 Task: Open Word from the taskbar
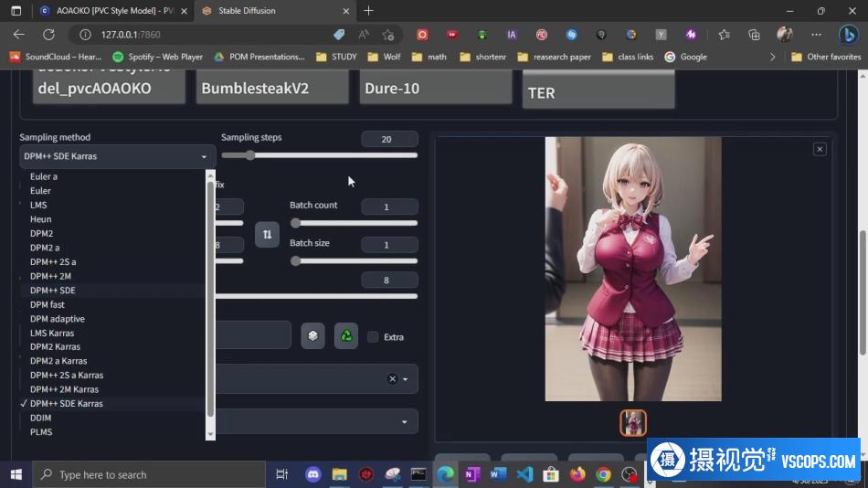(498, 474)
